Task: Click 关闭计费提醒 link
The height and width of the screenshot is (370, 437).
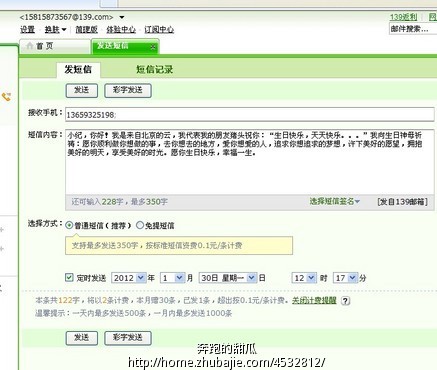Action: tap(314, 300)
